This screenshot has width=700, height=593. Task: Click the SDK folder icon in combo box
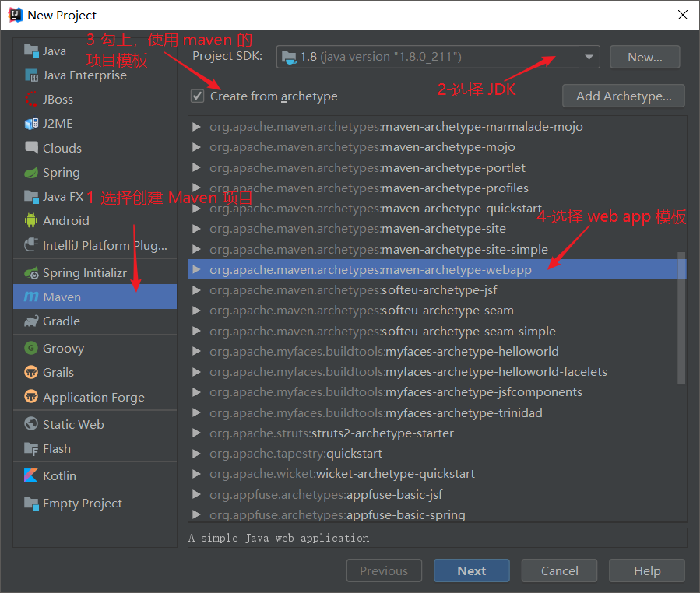[289, 57]
